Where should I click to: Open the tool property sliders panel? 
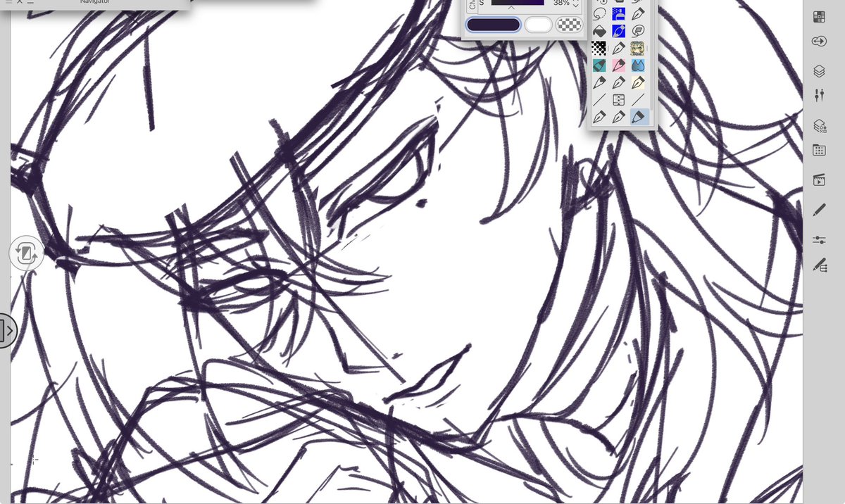(x=819, y=95)
